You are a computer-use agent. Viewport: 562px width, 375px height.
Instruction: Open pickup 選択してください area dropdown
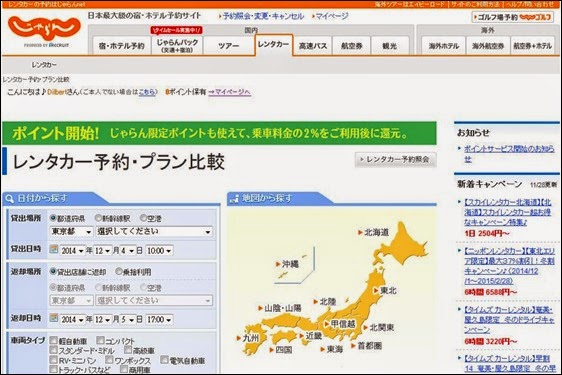(154, 232)
